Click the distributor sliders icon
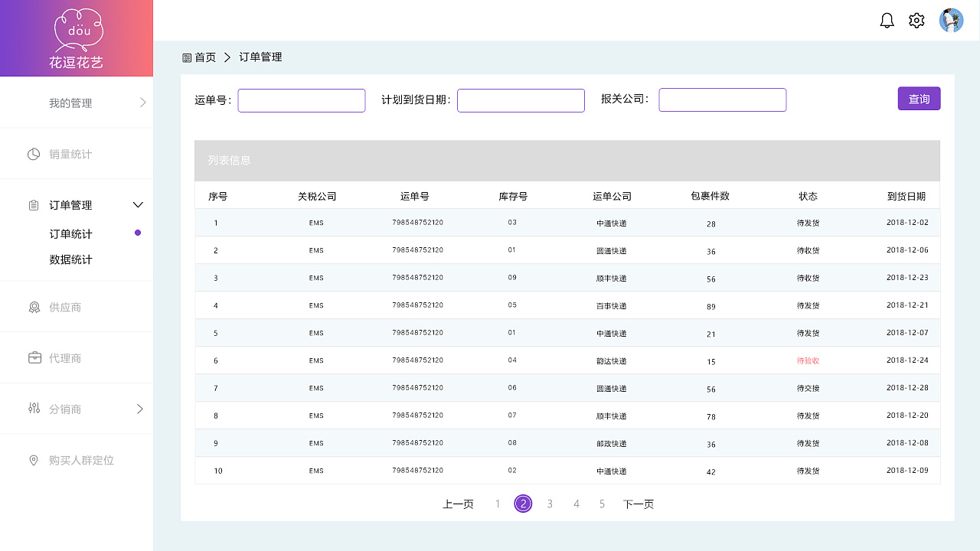 (34, 409)
